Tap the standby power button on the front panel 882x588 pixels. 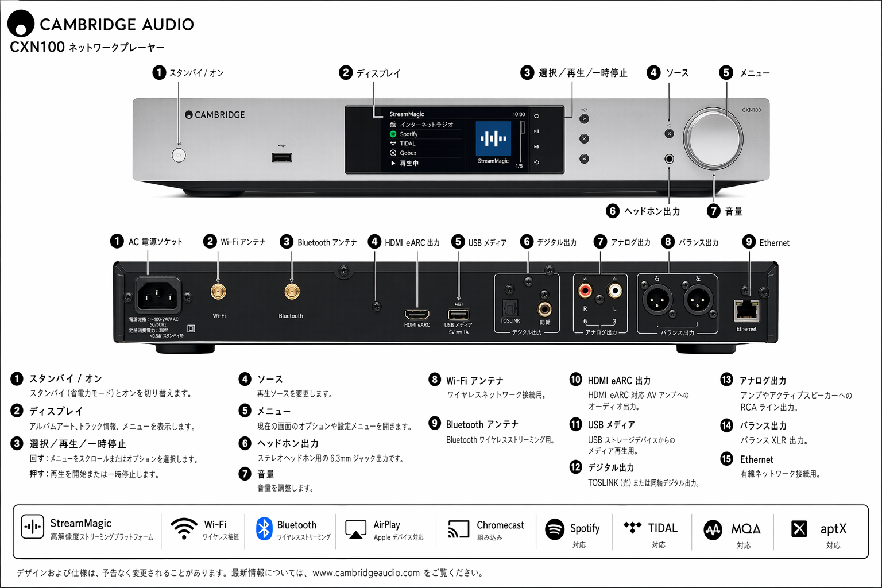(179, 155)
